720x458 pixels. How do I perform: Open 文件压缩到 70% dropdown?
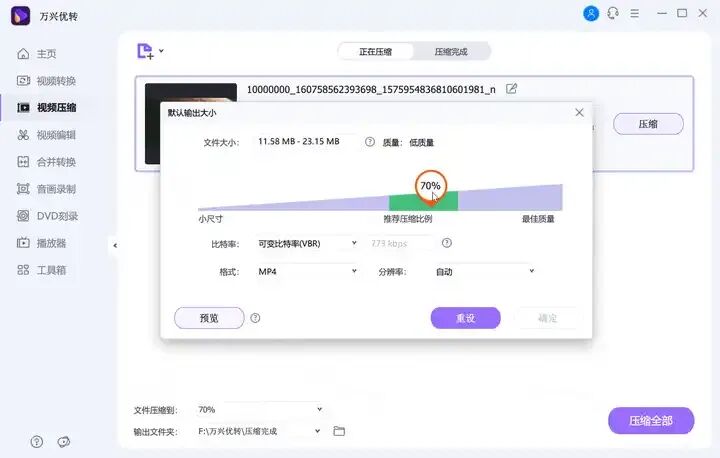click(260, 409)
